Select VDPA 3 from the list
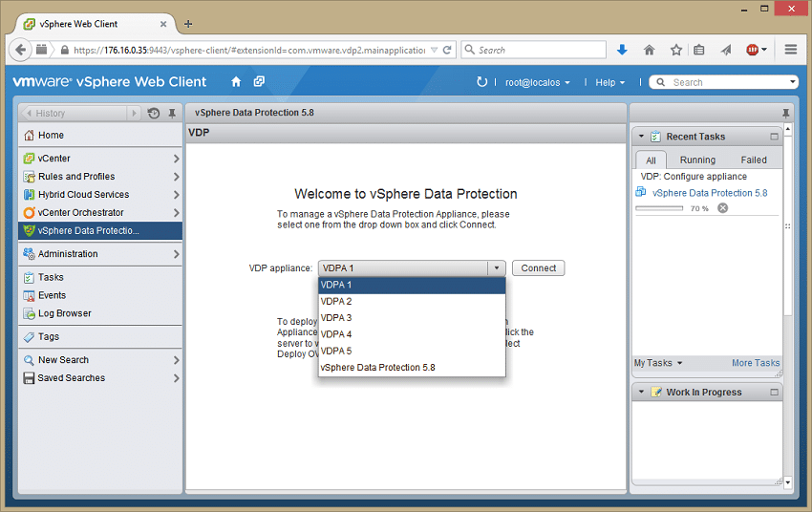 (x=412, y=318)
